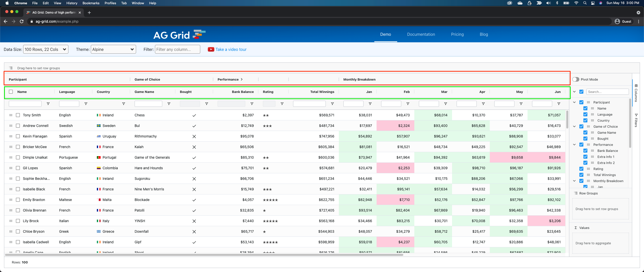
Task: Open the Data Size dropdown
Action: (46, 49)
